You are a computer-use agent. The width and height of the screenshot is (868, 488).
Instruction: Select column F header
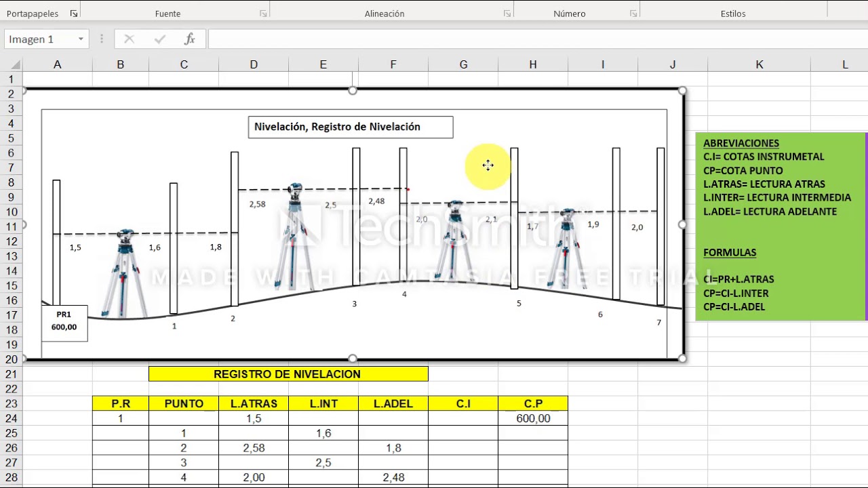(x=393, y=64)
